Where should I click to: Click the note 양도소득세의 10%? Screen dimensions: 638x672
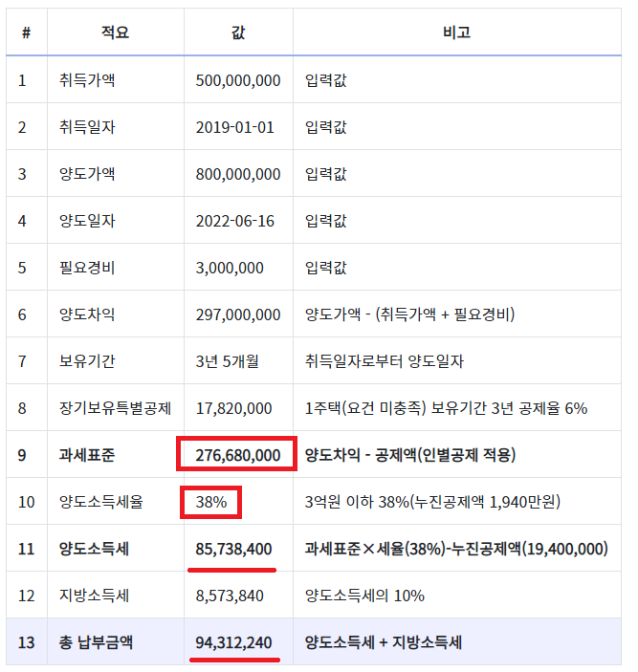364,596
